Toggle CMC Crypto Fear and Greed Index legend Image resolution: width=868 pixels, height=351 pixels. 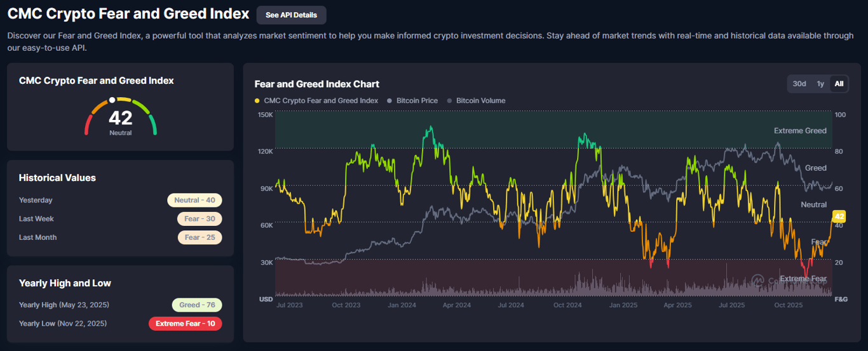pos(316,100)
